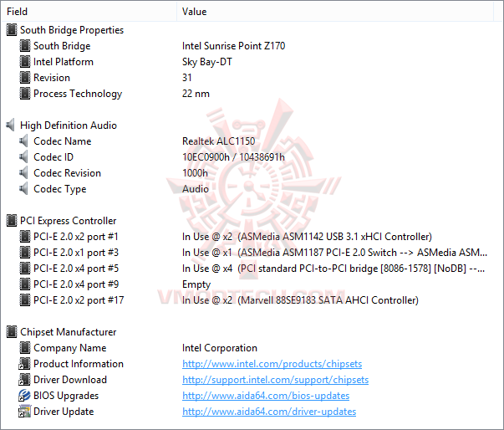Click the chip icon next to Intel Platform
The height and width of the screenshot is (430, 504).
pyautogui.click(x=25, y=61)
